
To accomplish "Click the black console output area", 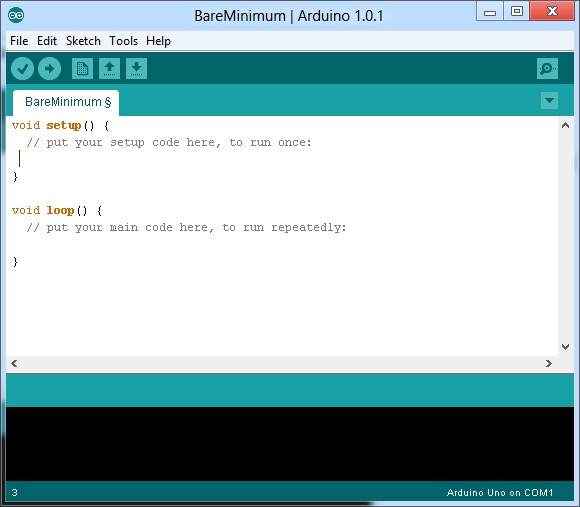I will coord(290,444).
